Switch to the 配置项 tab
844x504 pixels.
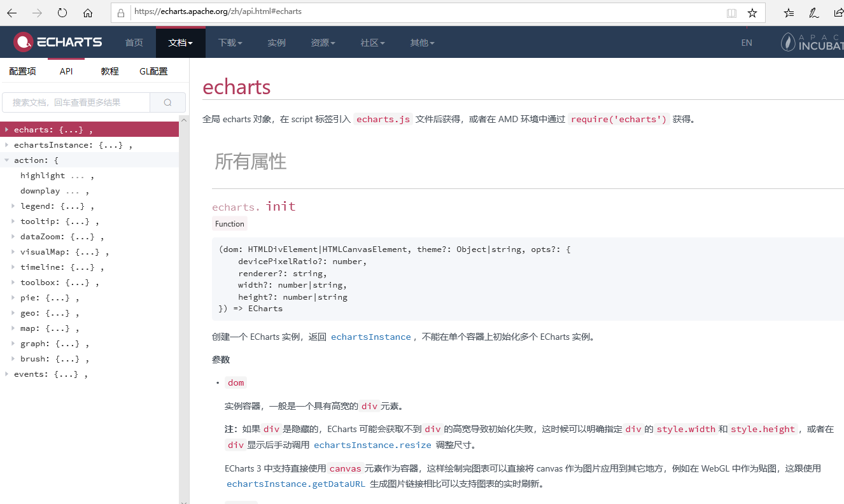[22, 71]
